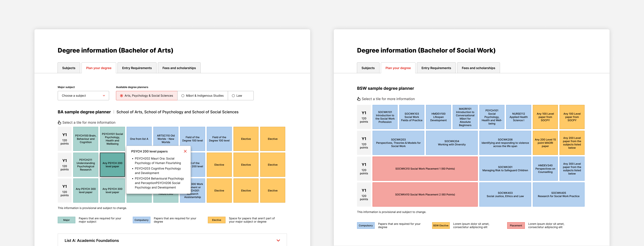Select the SOCWK204 Working with Diversity tile
The image size is (644, 246).
[452, 143]
